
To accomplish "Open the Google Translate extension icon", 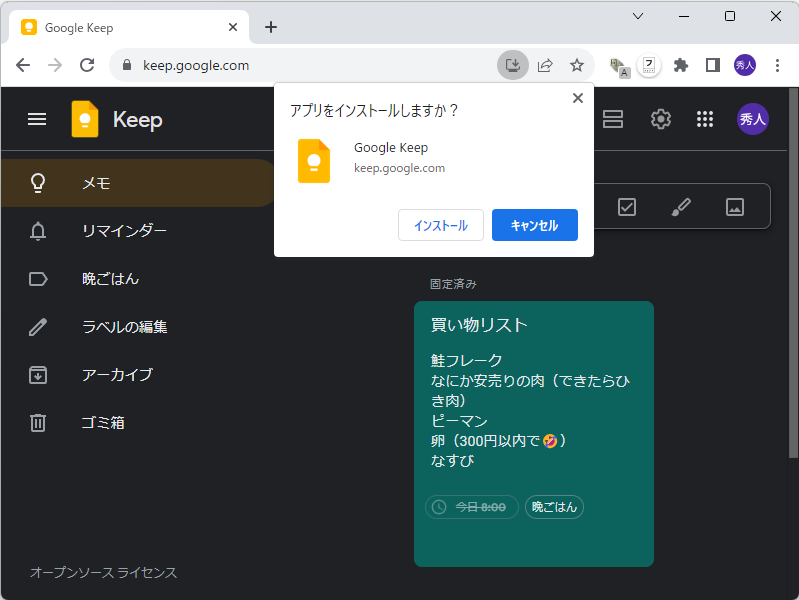I will click(619, 66).
